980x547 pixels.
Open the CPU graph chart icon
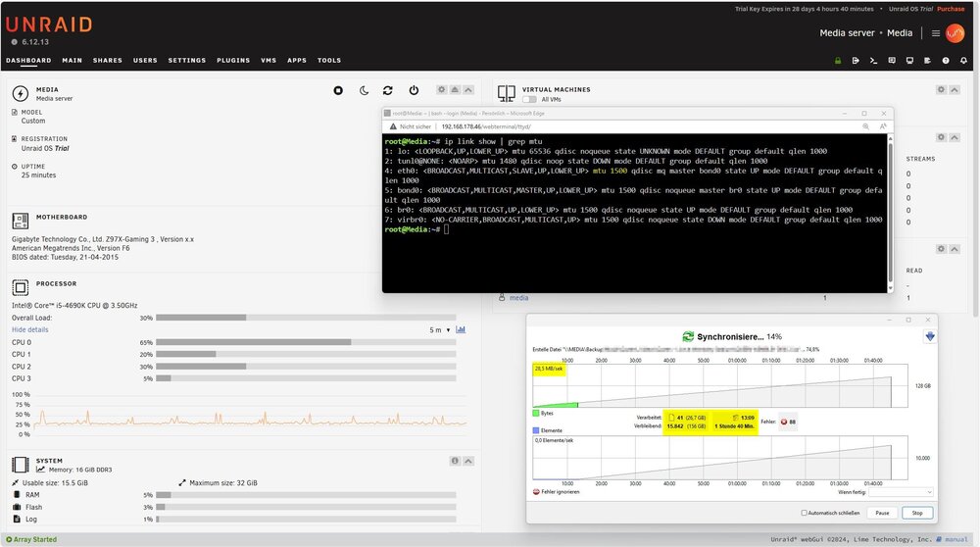[461, 329]
